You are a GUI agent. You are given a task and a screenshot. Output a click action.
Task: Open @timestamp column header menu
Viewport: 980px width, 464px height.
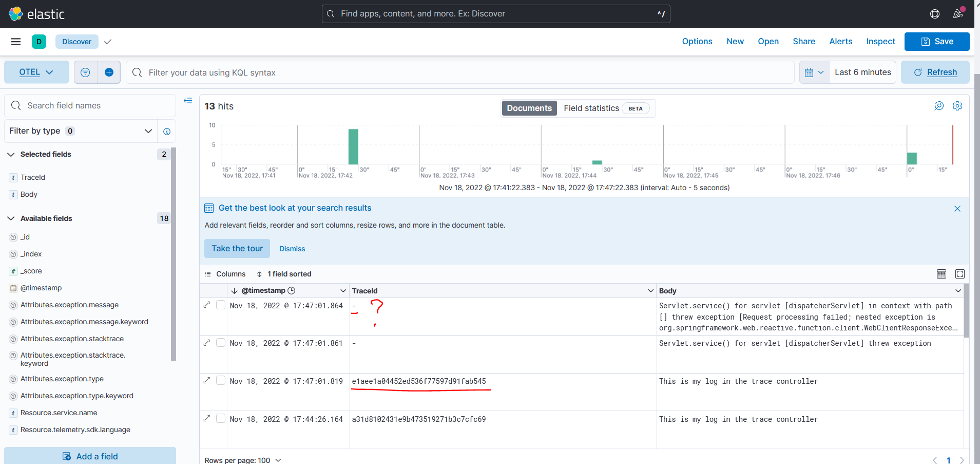(x=343, y=291)
